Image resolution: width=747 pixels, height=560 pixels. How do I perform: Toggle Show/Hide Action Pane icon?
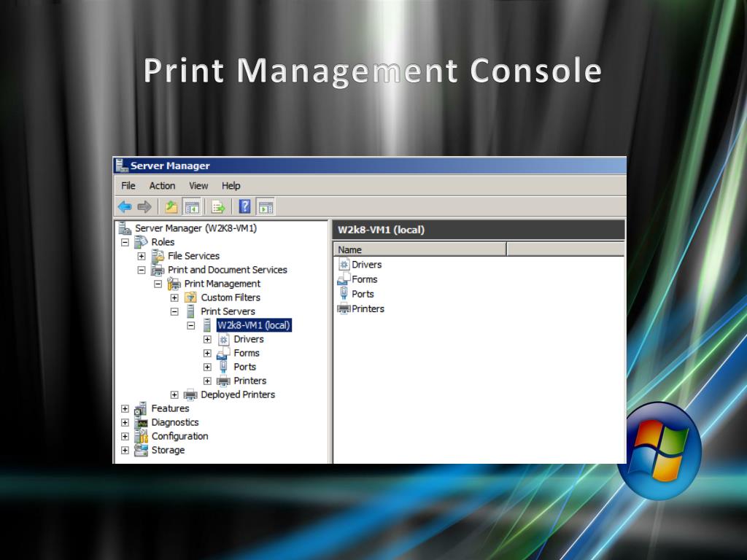pyautogui.click(x=266, y=206)
